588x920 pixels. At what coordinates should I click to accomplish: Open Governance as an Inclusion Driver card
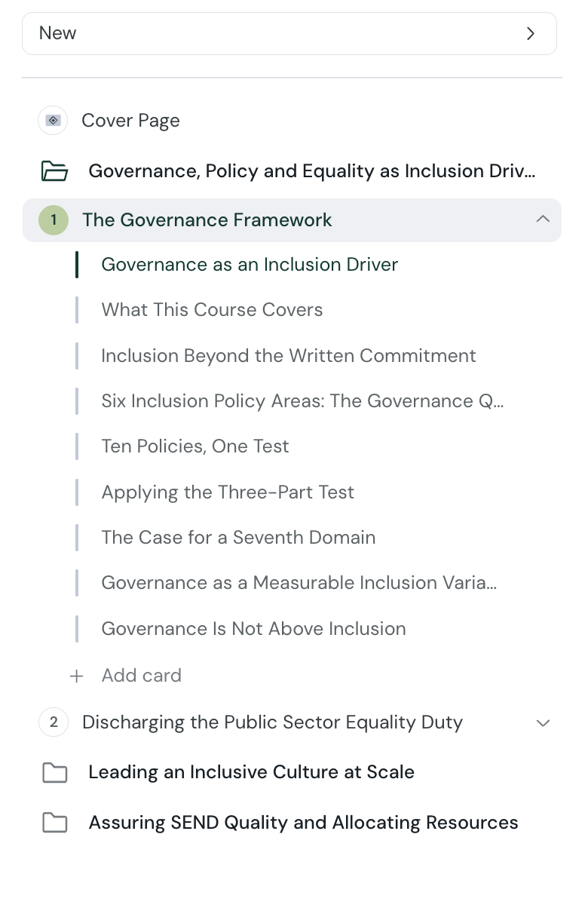coord(250,265)
